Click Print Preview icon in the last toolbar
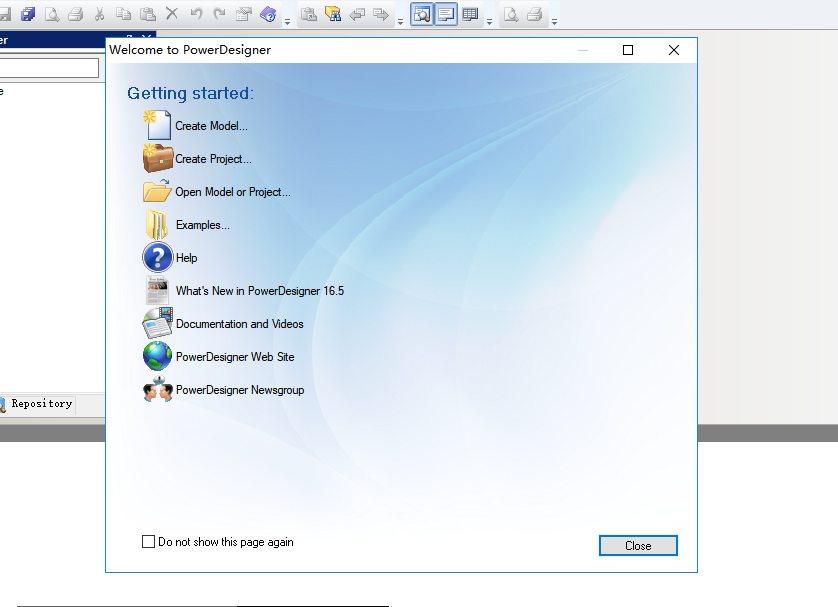Screen dimensions: 838x607 coord(511,14)
